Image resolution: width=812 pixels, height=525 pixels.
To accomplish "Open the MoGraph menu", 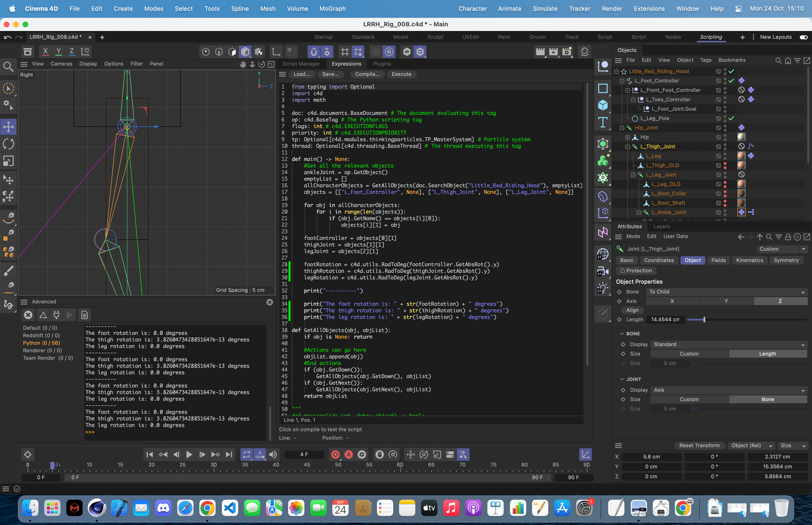I will pos(332,8).
